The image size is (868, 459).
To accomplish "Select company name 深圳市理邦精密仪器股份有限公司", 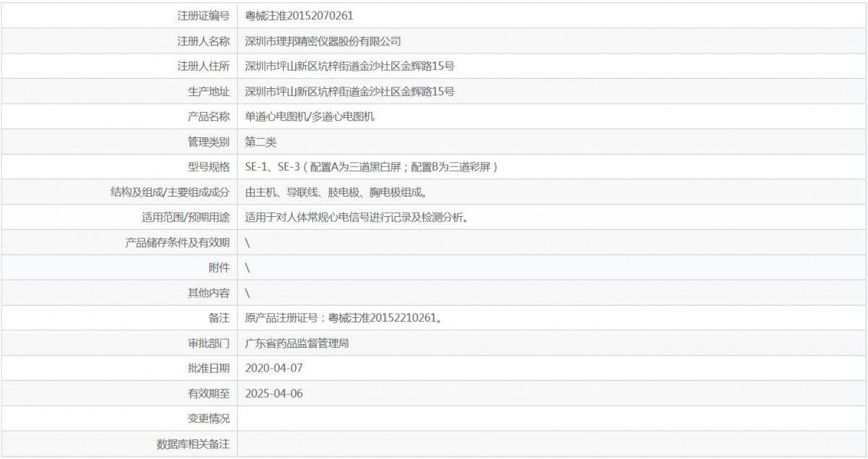I will click(x=323, y=41).
